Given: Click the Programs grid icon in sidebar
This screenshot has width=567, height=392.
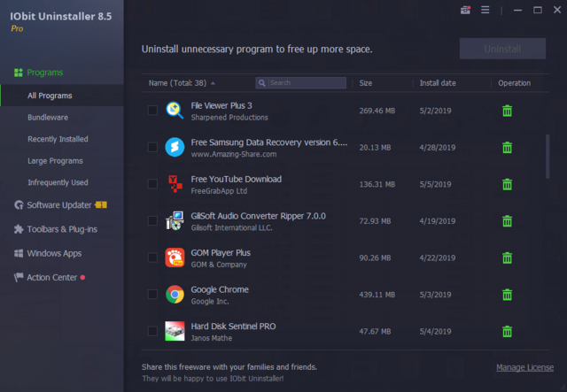Looking at the screenshot, I should tap(18, 73).
